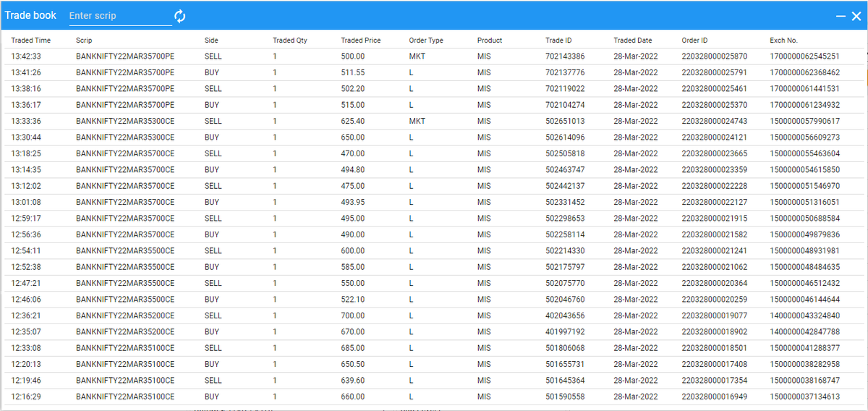The image size is (868, 411).
Task: Refresh the trade book list
Action: click(180, 16)
